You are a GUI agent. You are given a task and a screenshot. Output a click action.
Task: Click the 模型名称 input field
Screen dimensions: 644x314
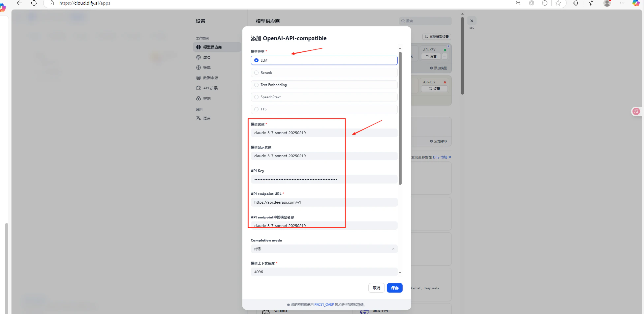pyautogui.click(x=324, y=133)
